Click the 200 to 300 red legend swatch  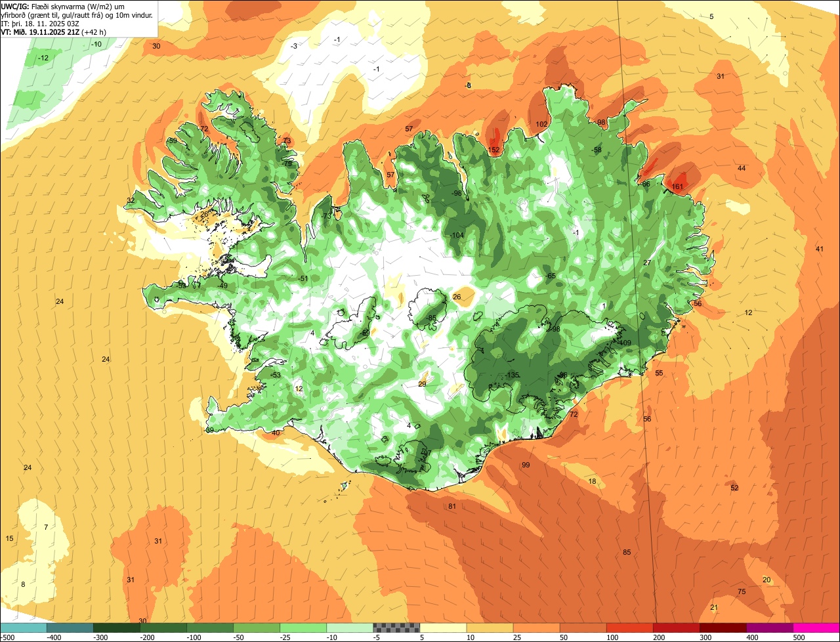676,627
